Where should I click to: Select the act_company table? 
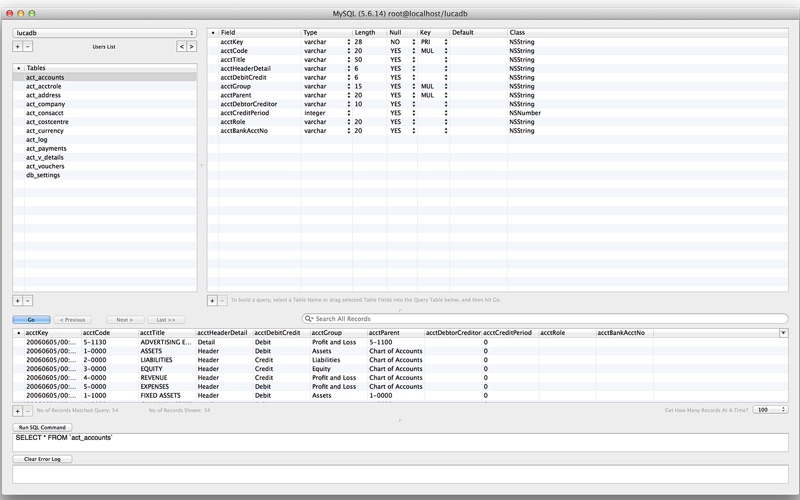pyautogui.click(x=105, y=104)
